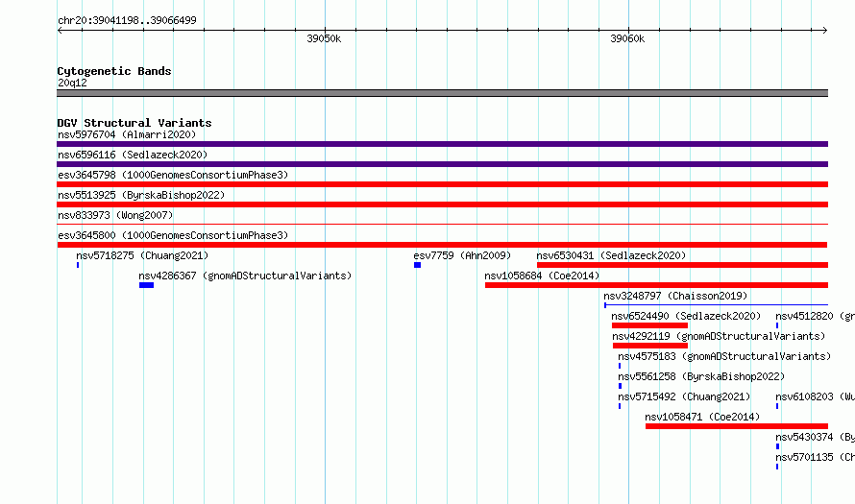Select the small blue mark under nsv5430374

click(777, 446)
